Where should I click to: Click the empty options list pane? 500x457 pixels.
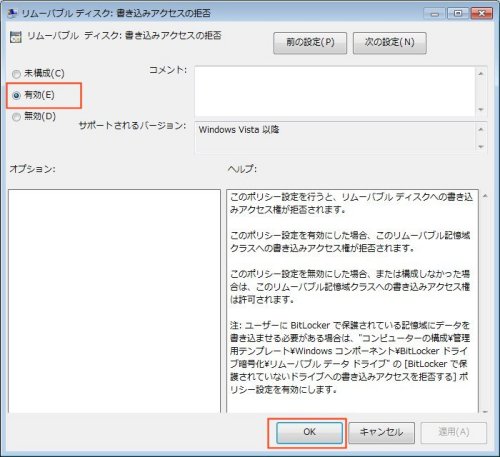click(114, 302)
